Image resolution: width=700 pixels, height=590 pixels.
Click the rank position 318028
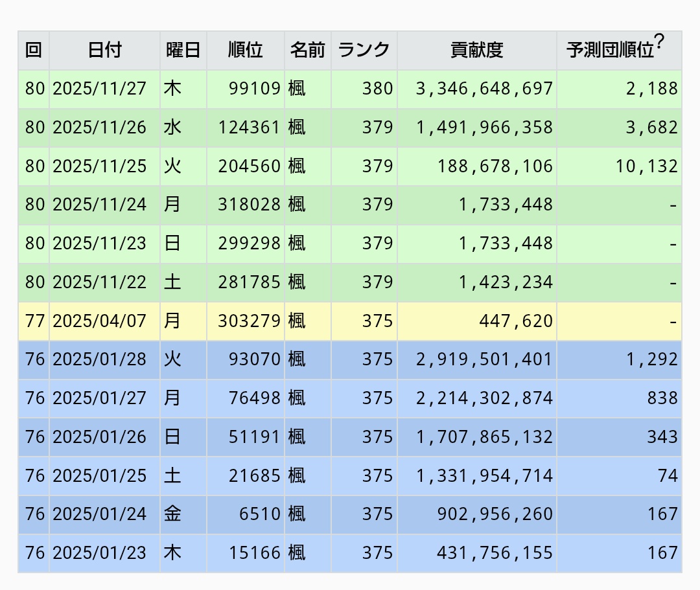click(249, 204)
